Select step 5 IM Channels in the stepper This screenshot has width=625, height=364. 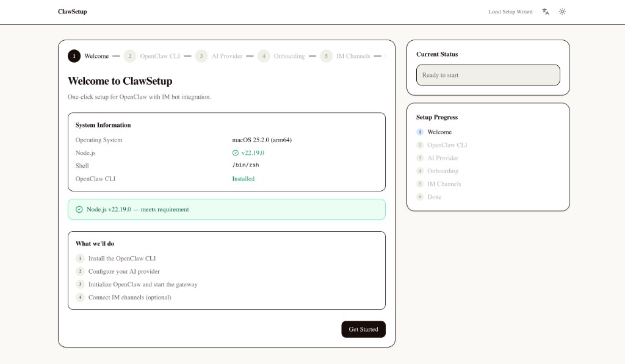click(345, 56)
